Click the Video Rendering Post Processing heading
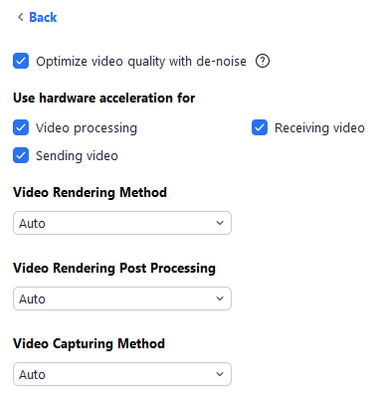 [x=114, y=268]
